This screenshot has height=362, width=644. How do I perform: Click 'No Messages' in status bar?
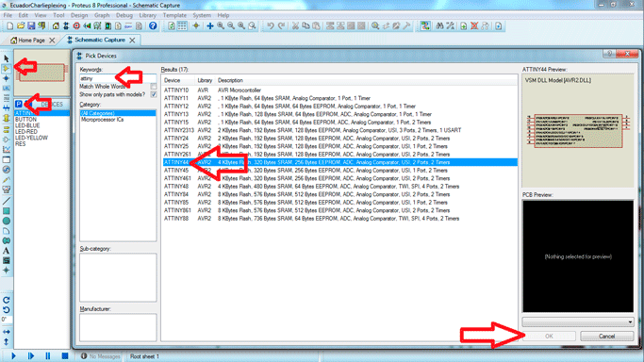click(105, 356)
